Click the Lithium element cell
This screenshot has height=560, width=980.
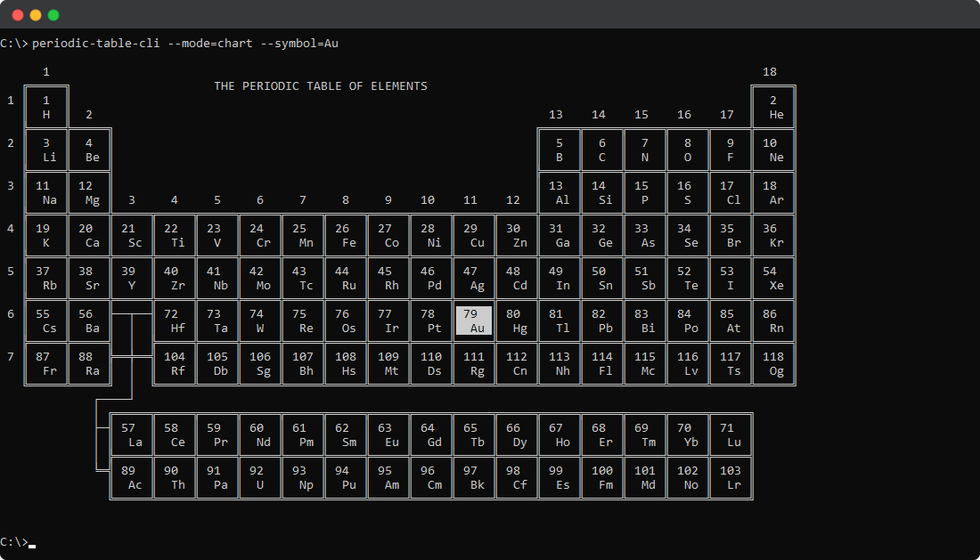pos(46,150)
